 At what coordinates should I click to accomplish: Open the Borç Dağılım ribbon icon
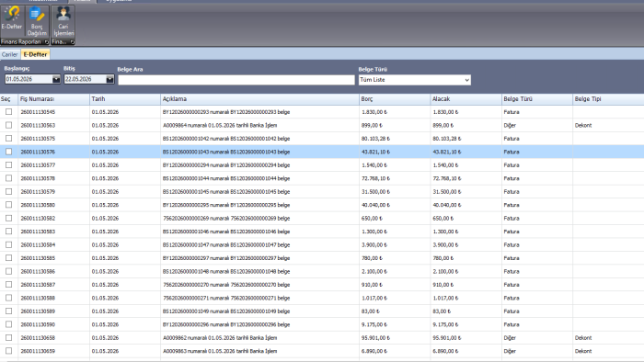click(37, 21)
